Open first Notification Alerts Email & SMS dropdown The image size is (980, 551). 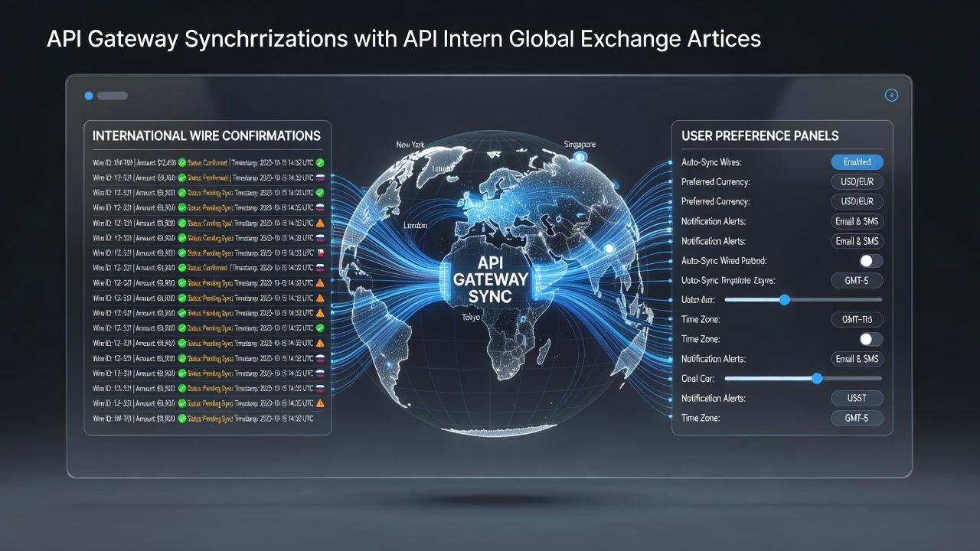point(857,221)
